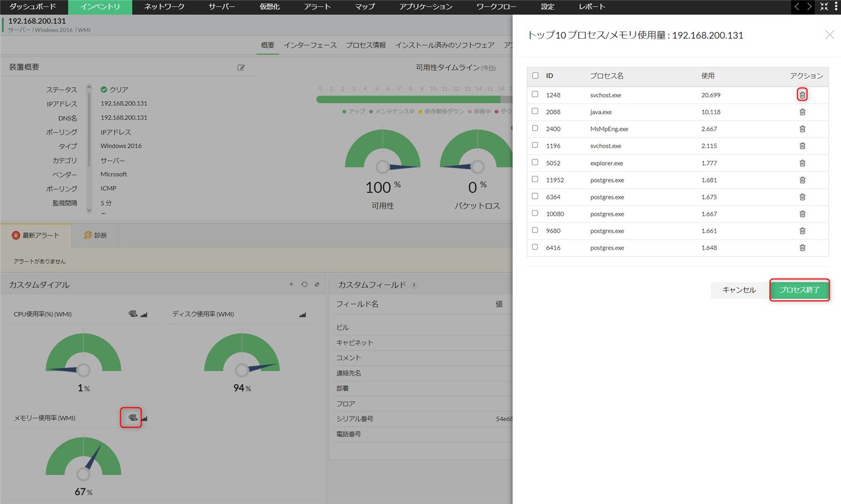Delete java.exe process with trash icon

click(x=802, y=112)
